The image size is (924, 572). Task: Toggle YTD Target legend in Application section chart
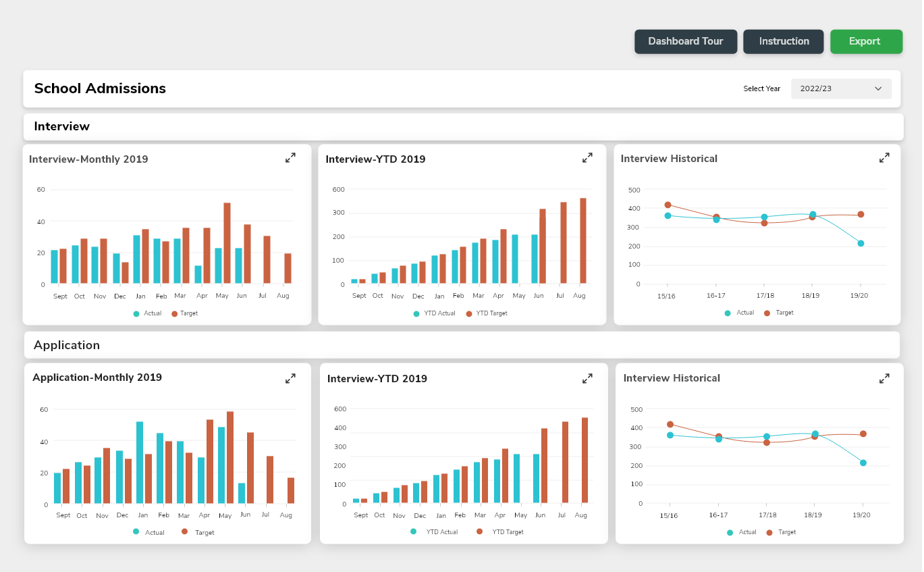[x=500, y=531]
